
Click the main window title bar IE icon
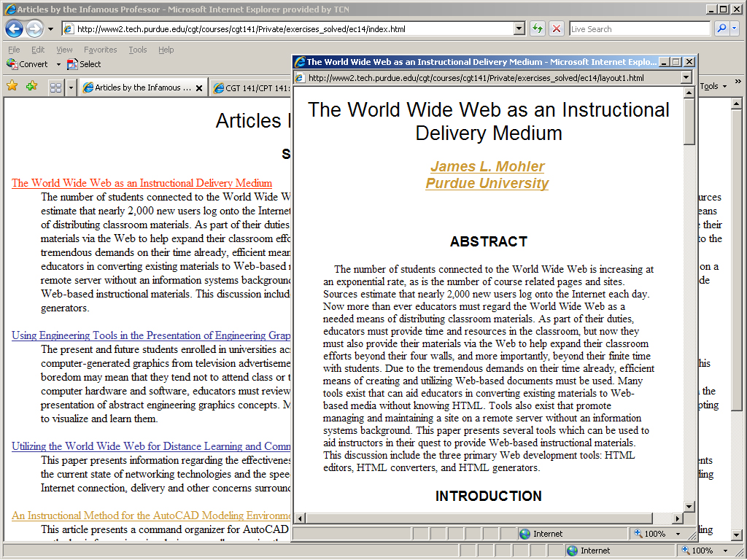10,9
